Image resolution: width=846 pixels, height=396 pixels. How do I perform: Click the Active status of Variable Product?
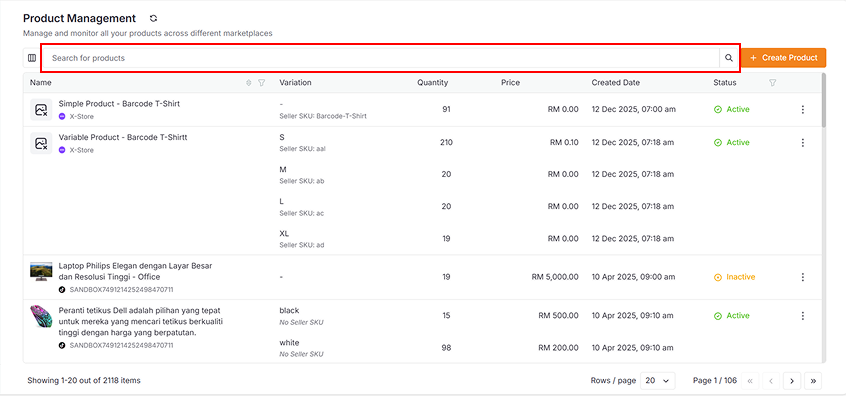click(x=732, y=142)
